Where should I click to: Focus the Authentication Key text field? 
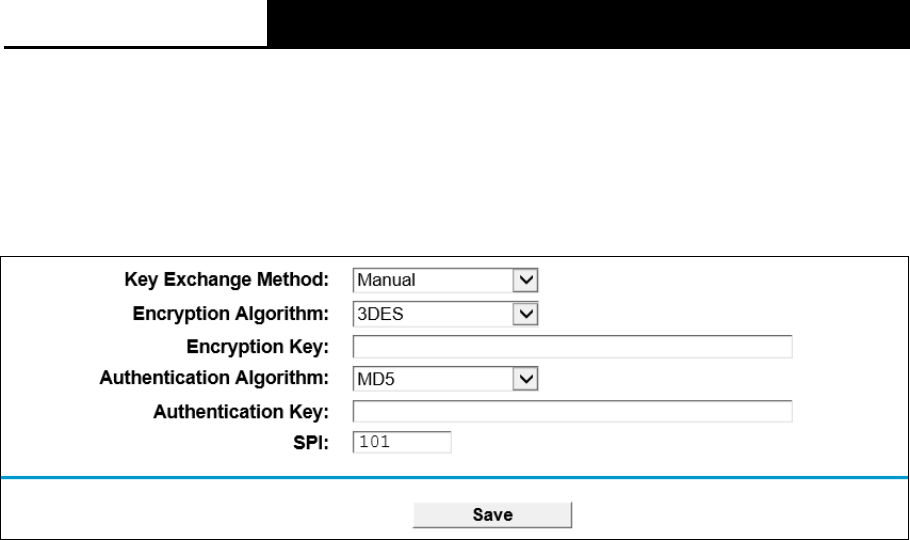coord(572,411)
